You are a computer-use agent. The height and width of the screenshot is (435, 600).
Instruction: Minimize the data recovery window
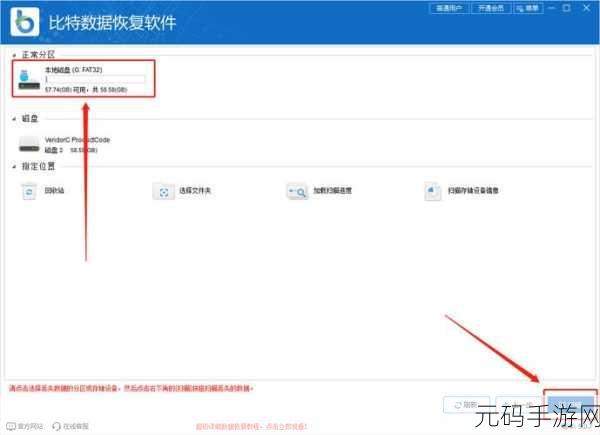tap(552, 8)
